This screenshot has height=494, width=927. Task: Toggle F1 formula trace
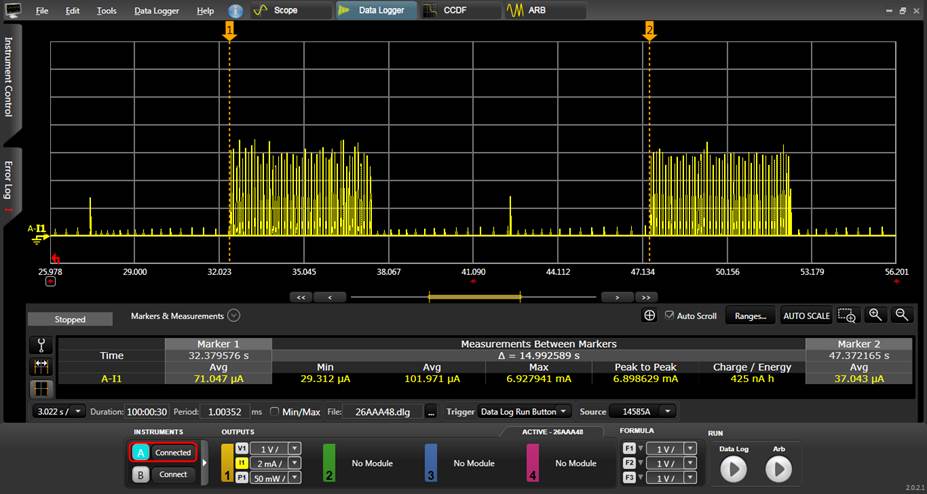pyautogui.click(x=629, y=448)
